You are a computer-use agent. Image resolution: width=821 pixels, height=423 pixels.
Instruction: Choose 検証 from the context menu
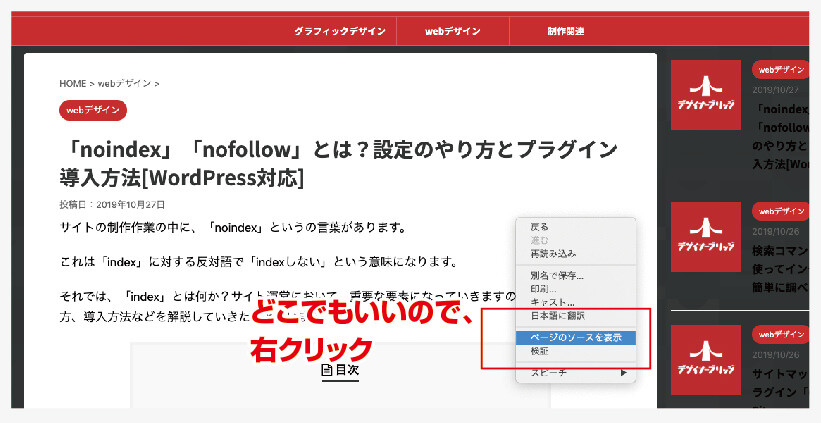(540, 351)
